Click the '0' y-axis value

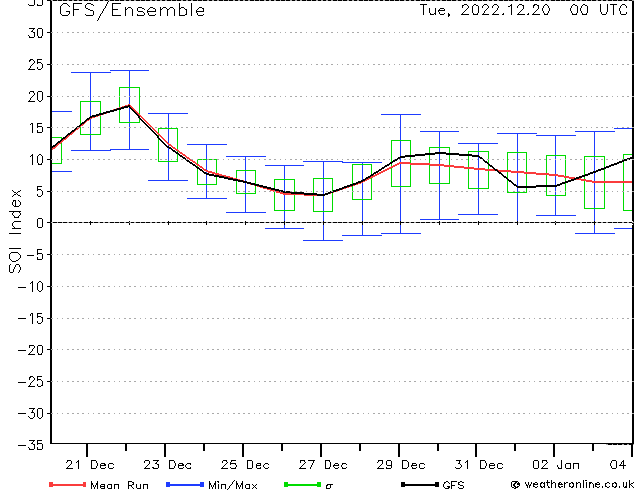40,223
